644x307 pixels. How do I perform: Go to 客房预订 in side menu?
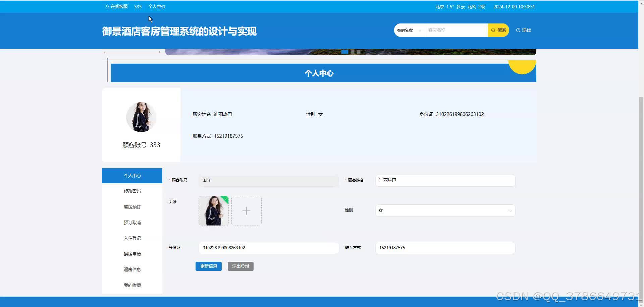coord(132,207)
